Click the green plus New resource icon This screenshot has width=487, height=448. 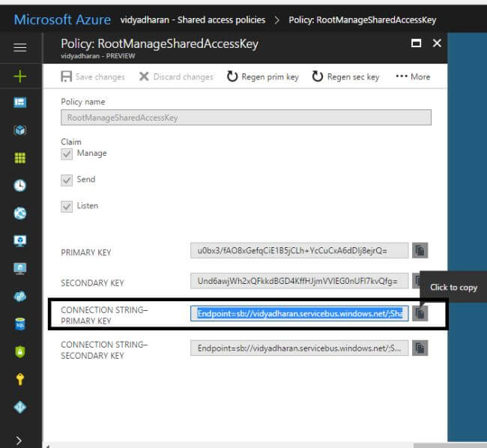click(x=20, y=76)
